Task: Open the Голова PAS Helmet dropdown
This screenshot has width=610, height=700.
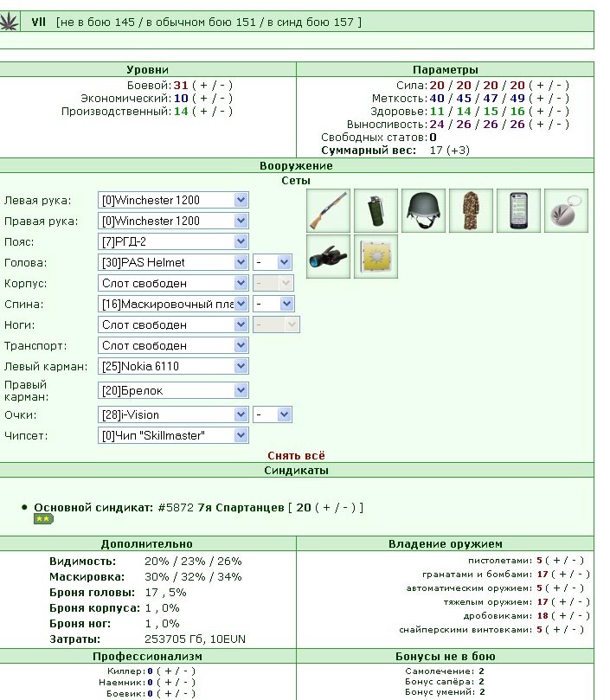Action: click(173, 262)
